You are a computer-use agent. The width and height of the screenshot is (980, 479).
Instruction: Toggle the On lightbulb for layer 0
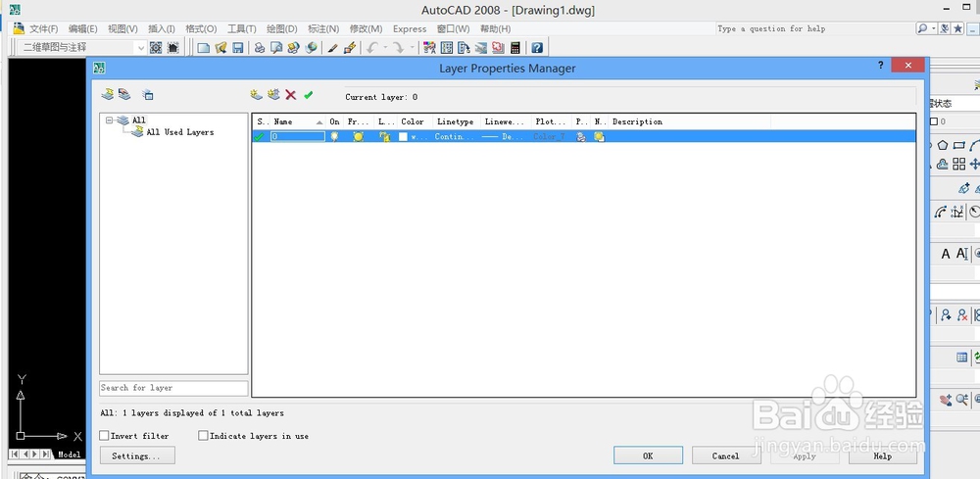(334, 137)
